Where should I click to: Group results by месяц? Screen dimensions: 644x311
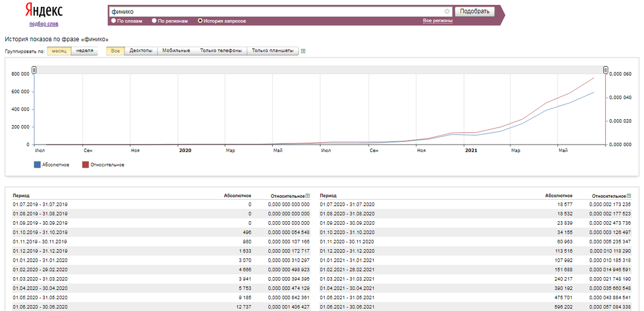58,51
